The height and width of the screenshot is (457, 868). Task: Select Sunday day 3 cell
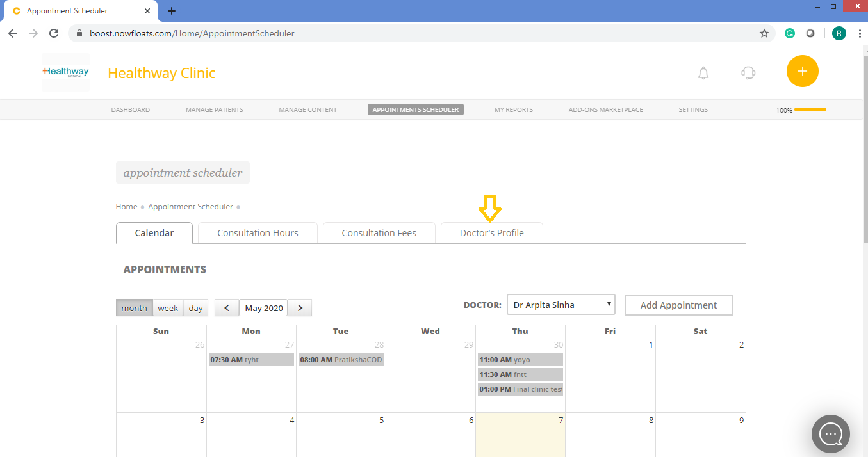tap(161, 435)
